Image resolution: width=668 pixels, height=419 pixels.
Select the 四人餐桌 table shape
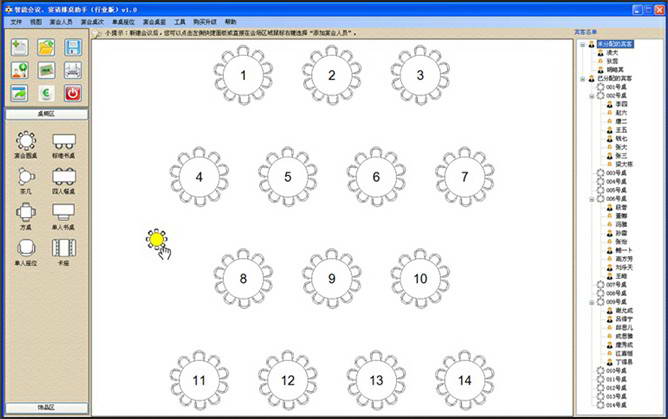[x=63, y=178]
